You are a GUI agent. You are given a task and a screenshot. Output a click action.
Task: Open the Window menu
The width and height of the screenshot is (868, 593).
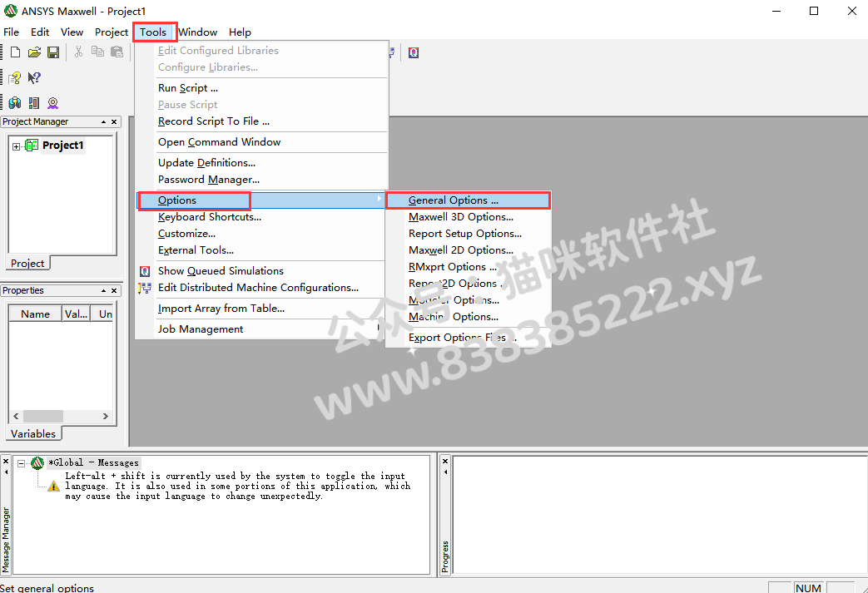point(197,32)
